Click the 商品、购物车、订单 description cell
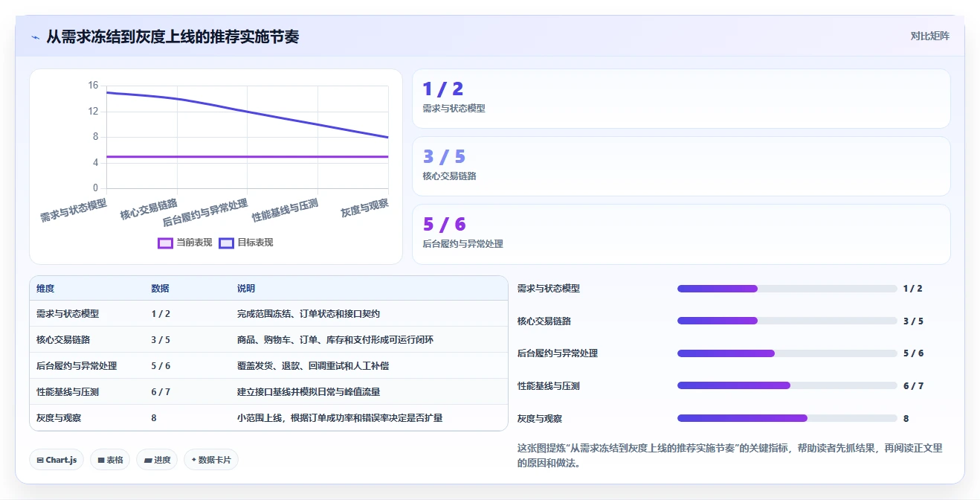The width and height of the screenshot is (980, 500). coord(335,340)
